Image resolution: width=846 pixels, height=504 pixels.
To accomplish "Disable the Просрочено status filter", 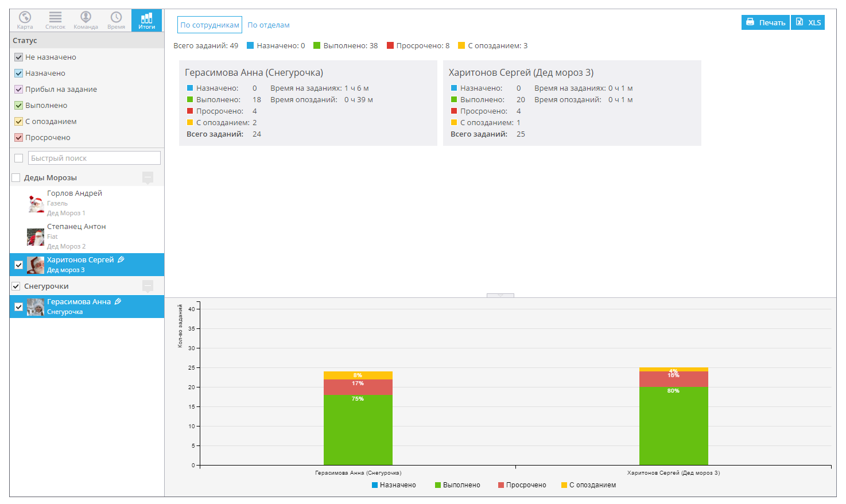I will coord(18,137).
